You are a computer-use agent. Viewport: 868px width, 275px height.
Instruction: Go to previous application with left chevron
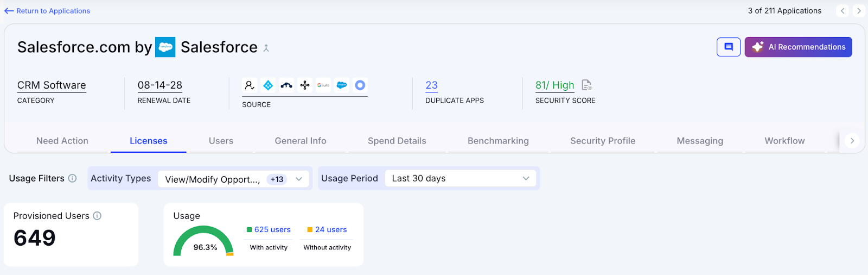(x=843, y=11)
